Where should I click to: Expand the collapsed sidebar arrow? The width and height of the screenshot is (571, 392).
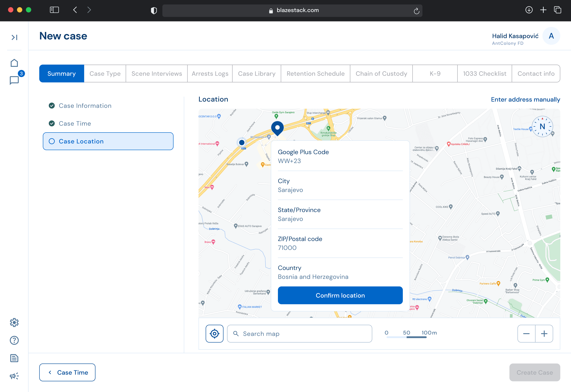click(14, 37)
